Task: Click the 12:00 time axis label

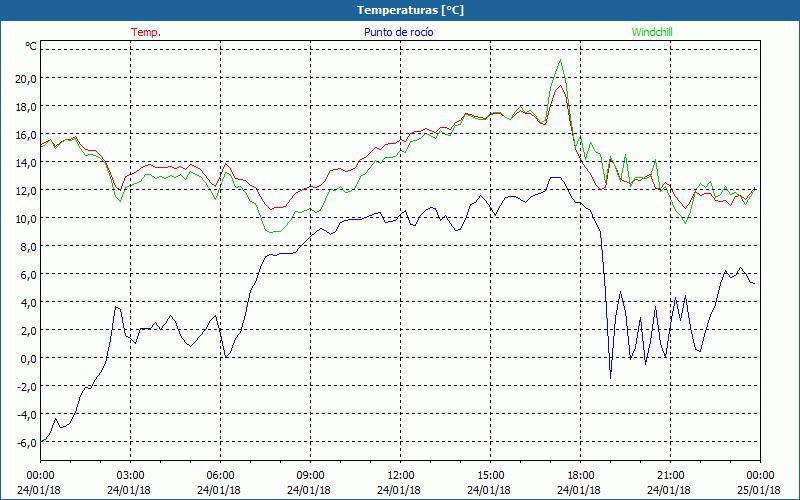Action: [400, 476]
